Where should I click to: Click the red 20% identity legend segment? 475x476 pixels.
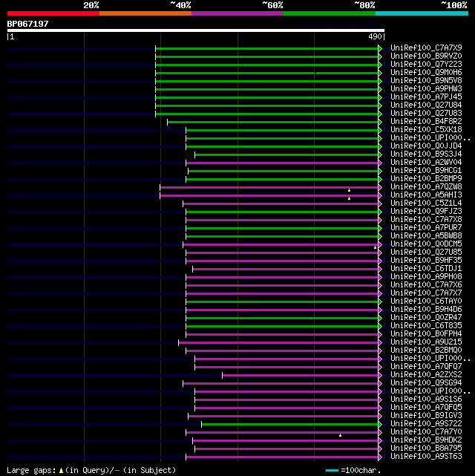[53, 13]
